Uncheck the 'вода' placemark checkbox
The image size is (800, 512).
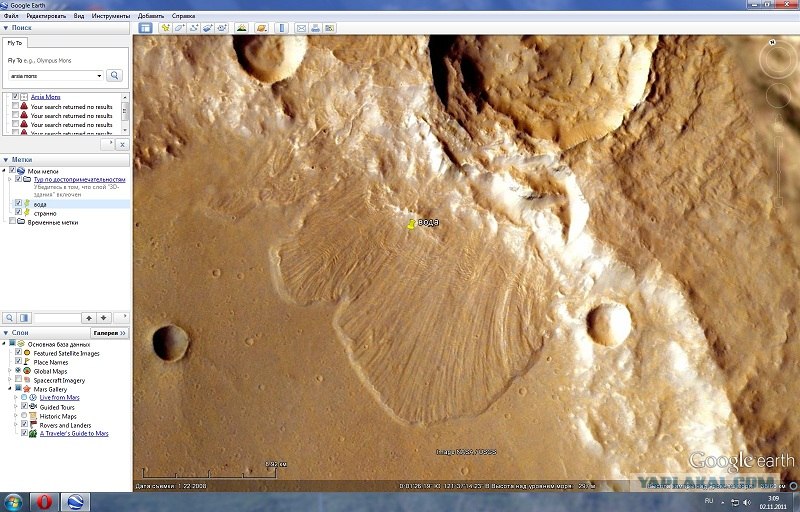(x=18, y=203)
